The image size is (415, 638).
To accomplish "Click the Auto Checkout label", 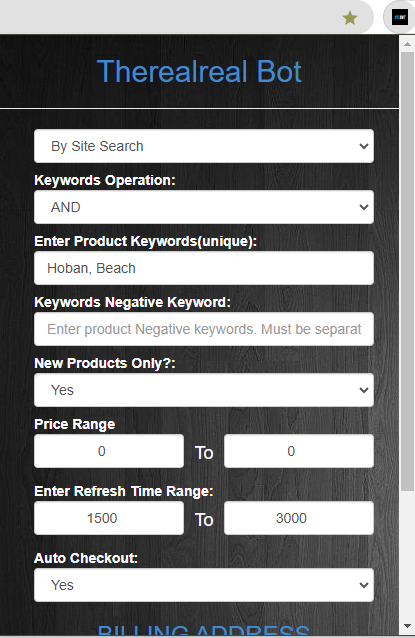I will (x=86, y=558).
